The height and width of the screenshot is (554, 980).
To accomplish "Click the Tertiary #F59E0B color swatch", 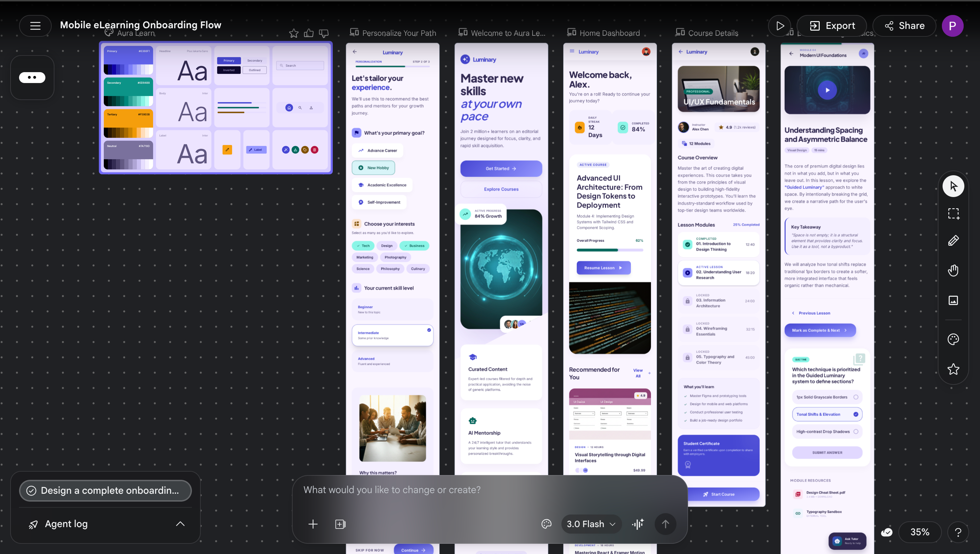I will pos(128,124).
